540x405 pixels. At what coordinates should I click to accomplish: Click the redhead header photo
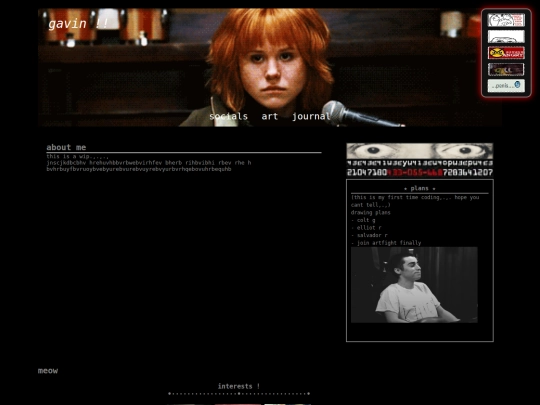(270, 68)
